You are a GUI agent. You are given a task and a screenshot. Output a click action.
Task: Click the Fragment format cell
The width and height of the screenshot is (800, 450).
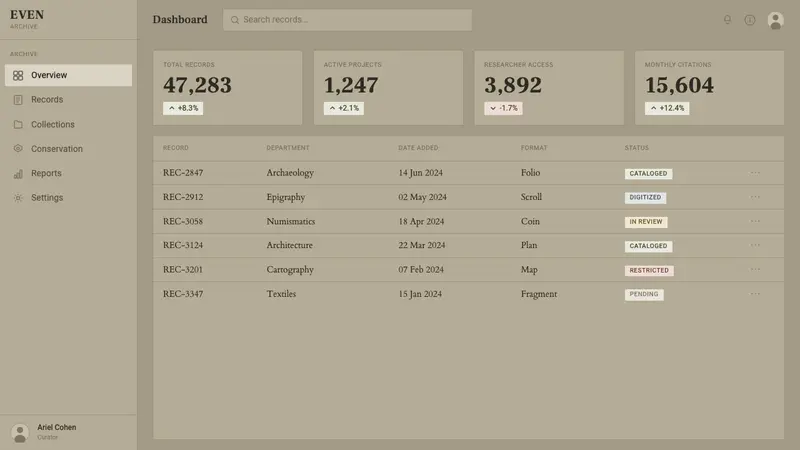pos(539,294)
